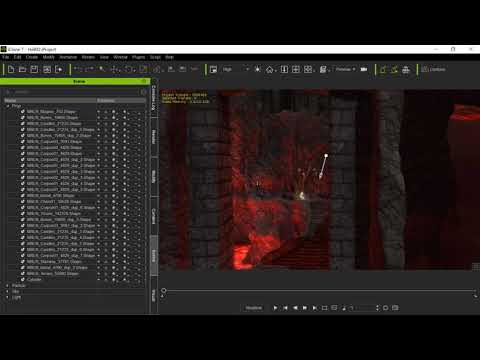This screenshot has width=480, height=360.
Task: Click the video camera icon
Action: click(364, 69)
